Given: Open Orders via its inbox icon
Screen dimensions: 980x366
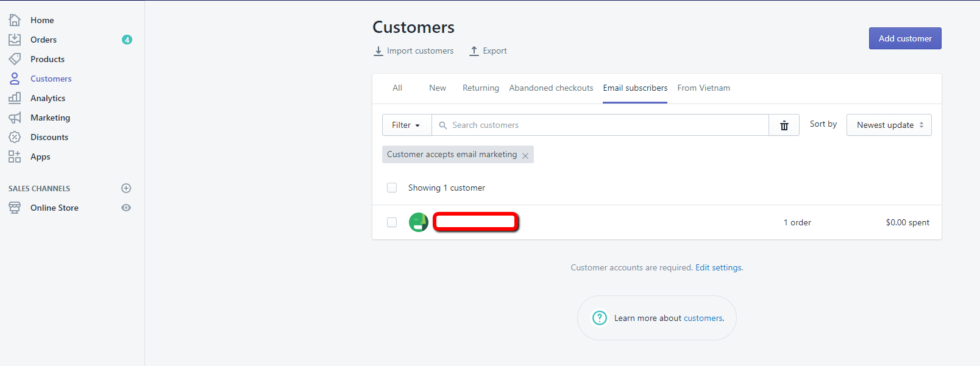Looking at the screenshot, I should point(15,40).
